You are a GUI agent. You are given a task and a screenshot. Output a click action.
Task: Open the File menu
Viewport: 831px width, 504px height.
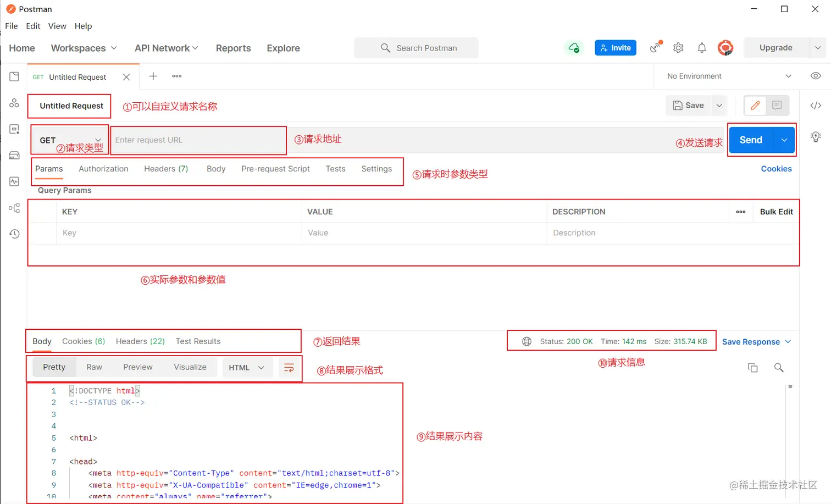pos(12,26)
